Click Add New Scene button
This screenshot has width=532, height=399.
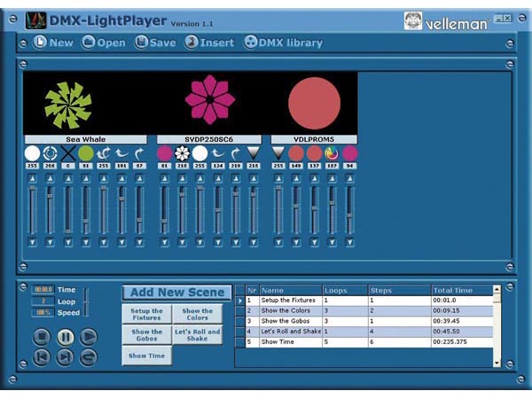[x=177, y=293]
